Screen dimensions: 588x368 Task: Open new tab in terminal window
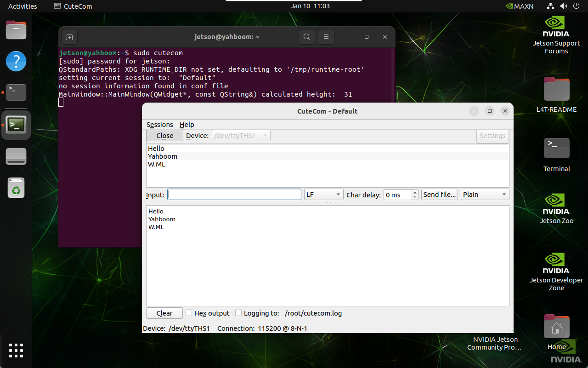(69, 37)
